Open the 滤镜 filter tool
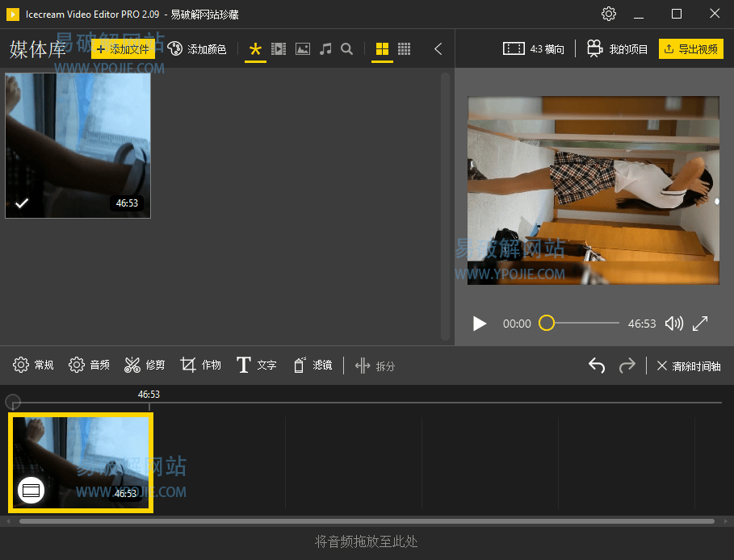Viewport: 734px width, 560px height. click(312, 365)
